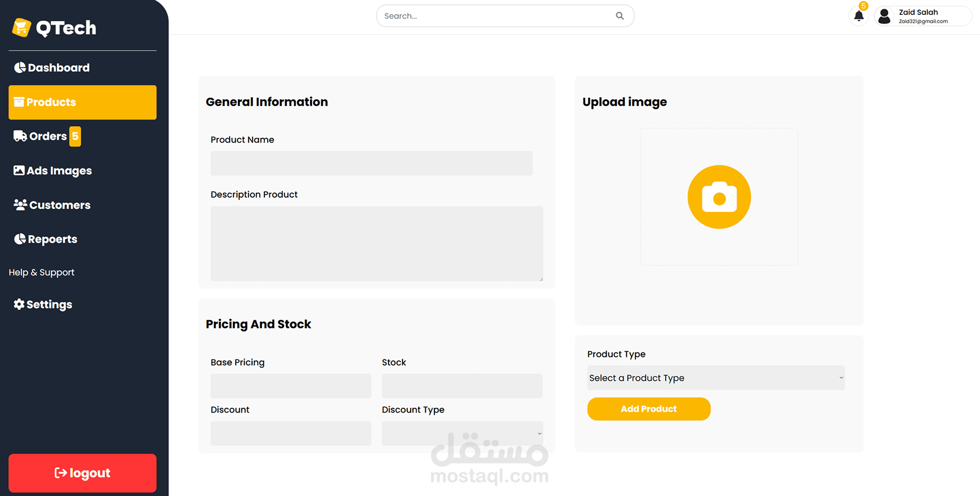
Task: Click the Ads Images picture icon
Action: coord(19,170)
